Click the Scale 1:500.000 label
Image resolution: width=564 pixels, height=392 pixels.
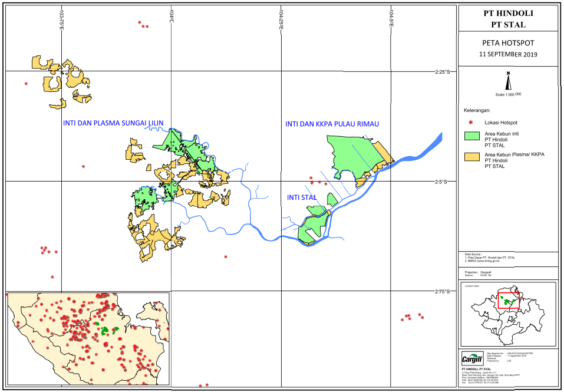508,94
